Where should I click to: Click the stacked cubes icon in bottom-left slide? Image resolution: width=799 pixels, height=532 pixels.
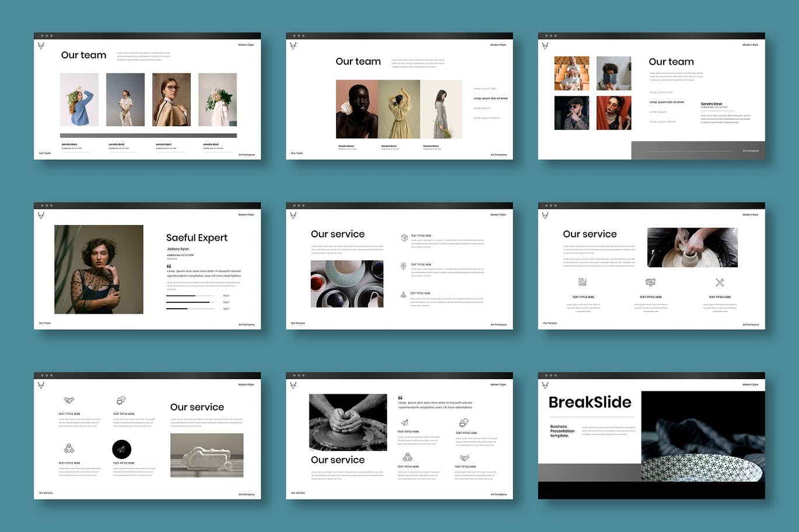coord(69,448)
